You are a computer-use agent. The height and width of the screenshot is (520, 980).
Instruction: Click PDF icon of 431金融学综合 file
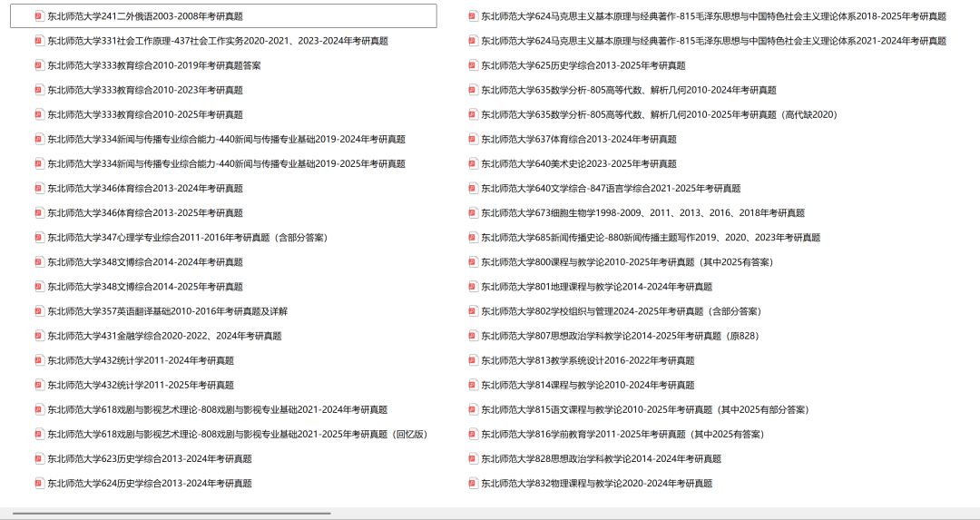[39, 336]
